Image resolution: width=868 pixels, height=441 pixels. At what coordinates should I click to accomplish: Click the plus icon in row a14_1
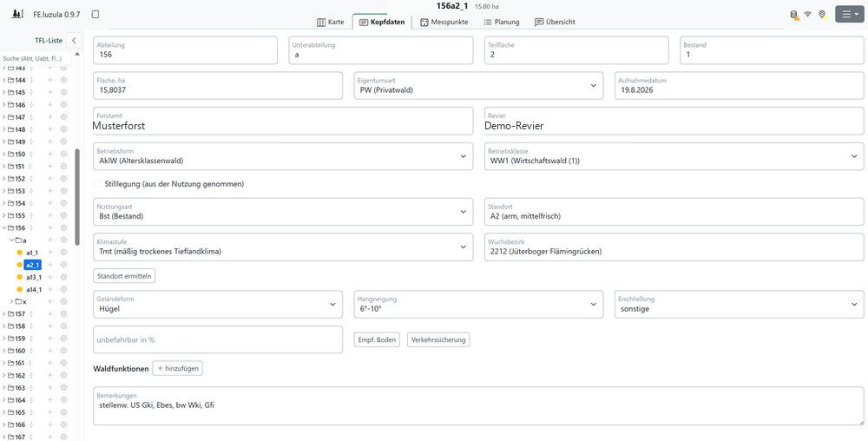(49, 289)
